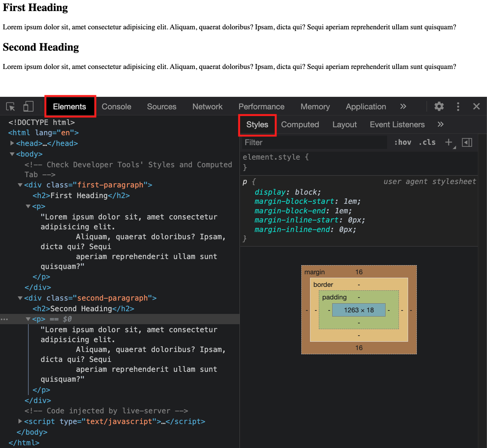Open the Application tab
This screenshot has height=448, width=487.
pos(366,107)
